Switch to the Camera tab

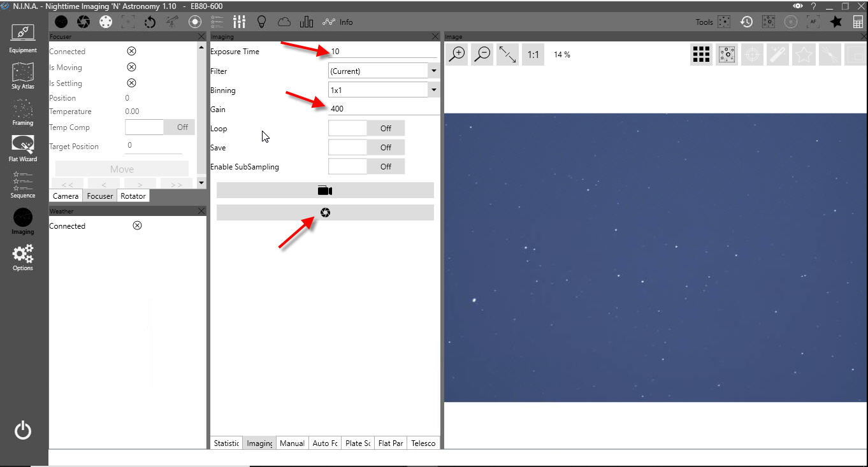[x=66, y=196]
